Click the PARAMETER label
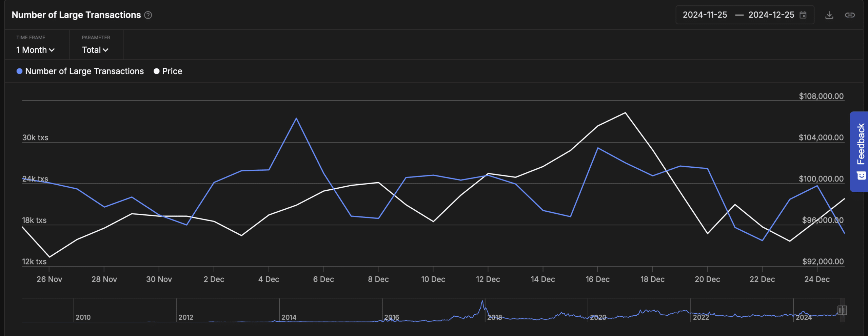868x336 pixels. pyautogui.click(x=96, y=38)
